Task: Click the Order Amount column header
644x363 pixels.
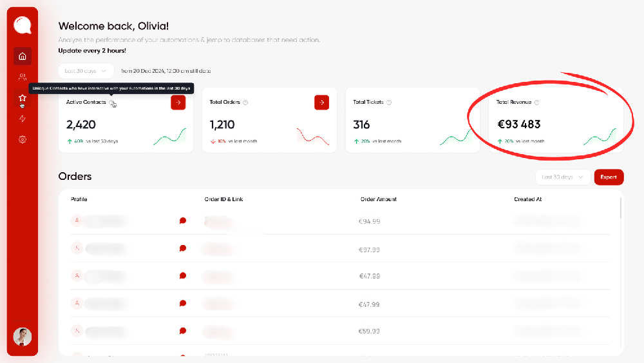Action: pyautogui.click(x=378, y=199)
